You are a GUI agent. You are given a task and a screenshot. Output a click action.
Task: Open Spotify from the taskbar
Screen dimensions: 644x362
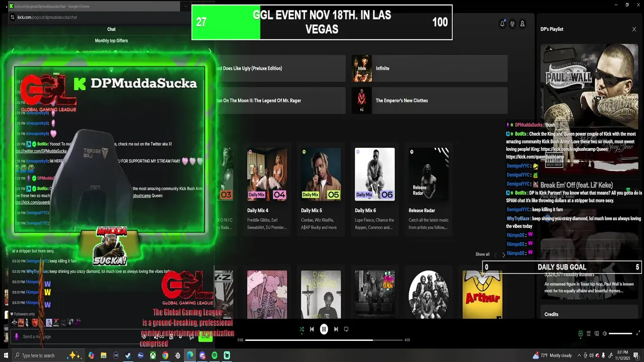[214, 355]
